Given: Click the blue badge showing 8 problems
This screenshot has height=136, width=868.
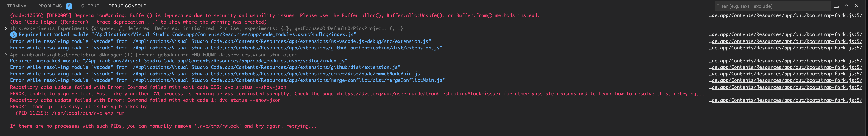Looking at the screenshot, I should coord(70,6).
